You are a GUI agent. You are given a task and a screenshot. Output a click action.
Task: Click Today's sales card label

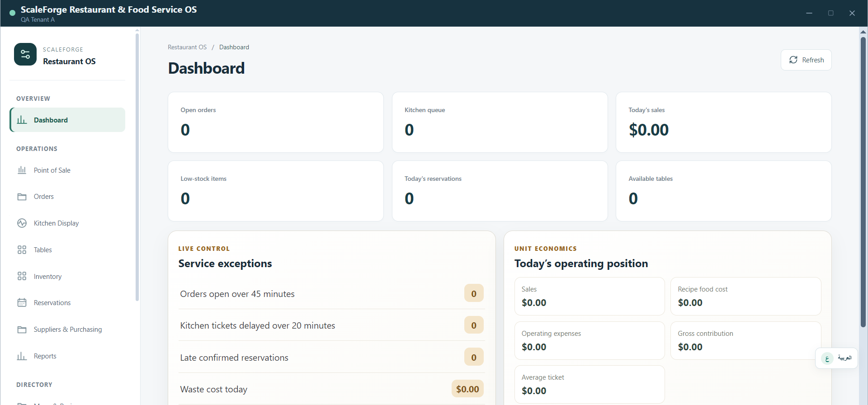[646, 110]
